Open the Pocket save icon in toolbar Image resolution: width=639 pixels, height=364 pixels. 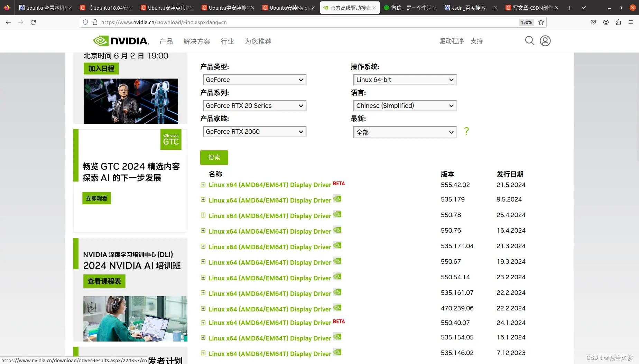[593, 22]
